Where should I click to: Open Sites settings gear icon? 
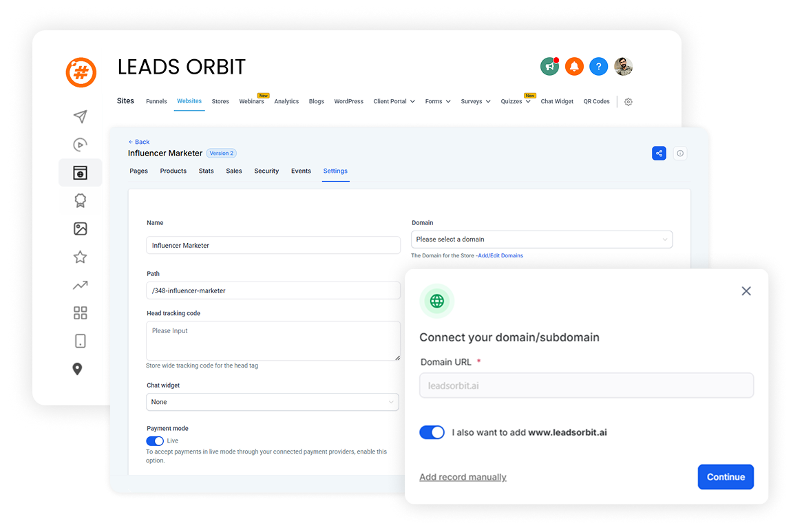[x=628, y=102]
